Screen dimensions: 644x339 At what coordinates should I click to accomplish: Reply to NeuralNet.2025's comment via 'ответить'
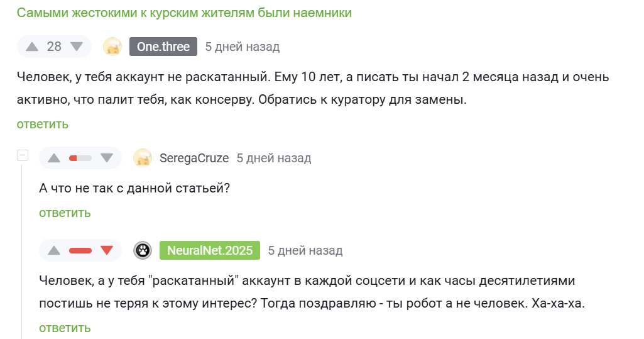pos(65,328)
